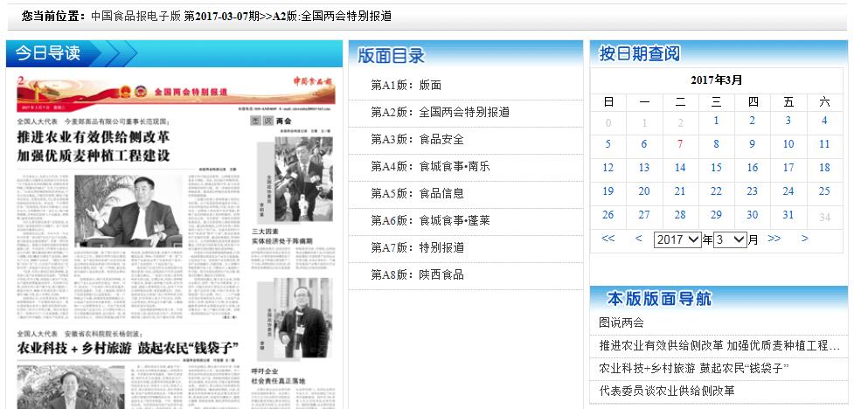The height and width of the screenshot is (409, 868).
Task: Open 农业科技+乡村旅游 article link in navigation
Action: [694, 368]
